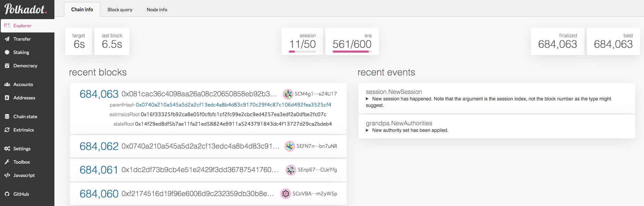Viewport: 644px width, 206px height.
Task: Open the Settings sidebar entry
Action: click(27, 149)
